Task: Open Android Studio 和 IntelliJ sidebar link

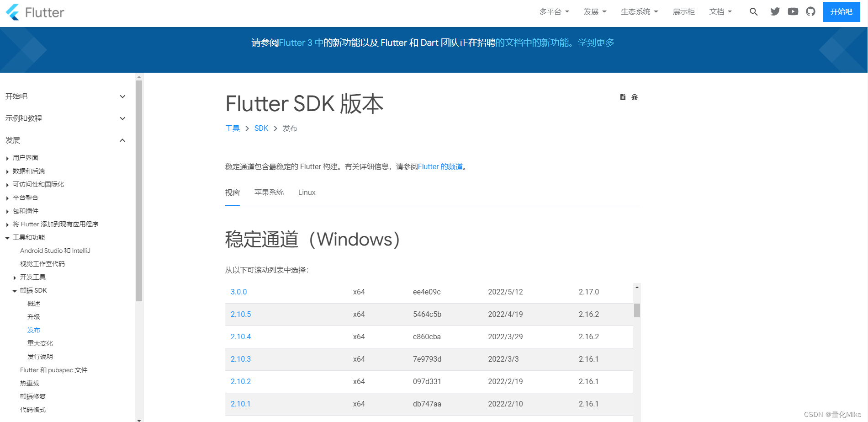Action: point(55,251)
